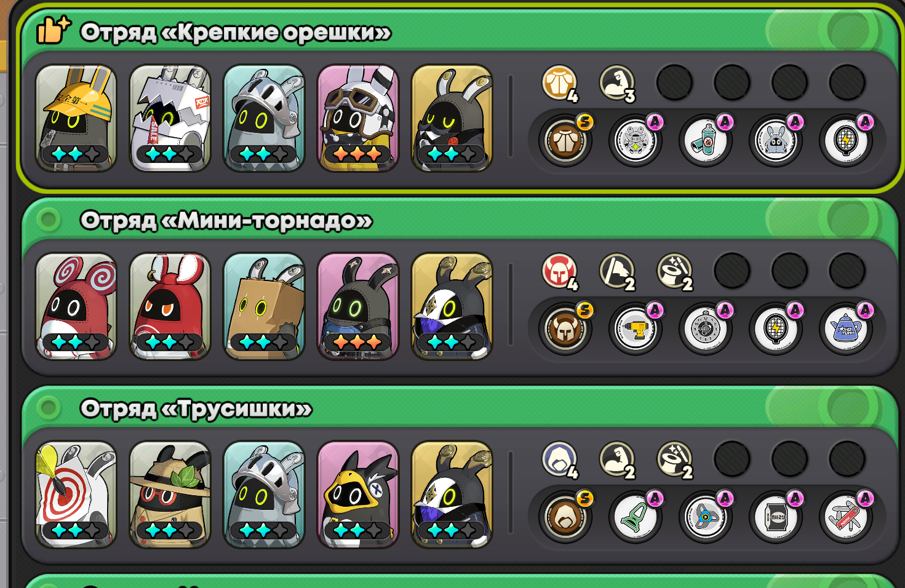Image resolution: width=905 pixels, height=588 pixels.
Task: Click the fidget spinner item icon
Action: pyautogui.click(x=706, y=517)
